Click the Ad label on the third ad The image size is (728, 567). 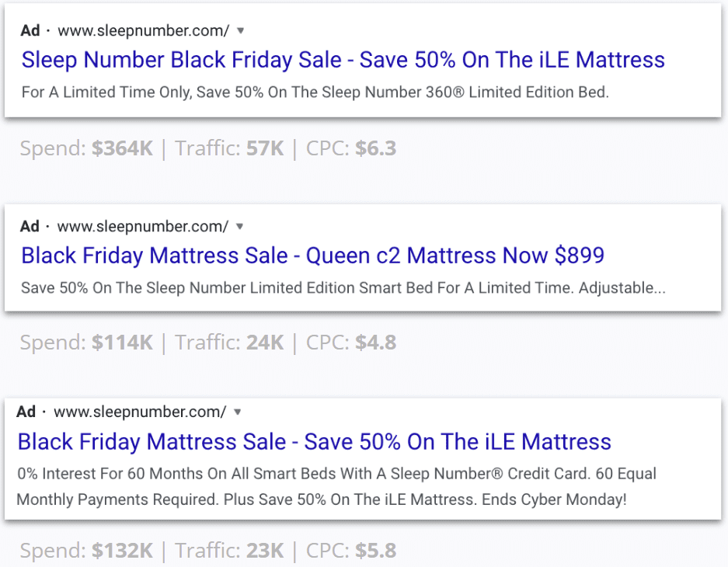click(26, 412)
